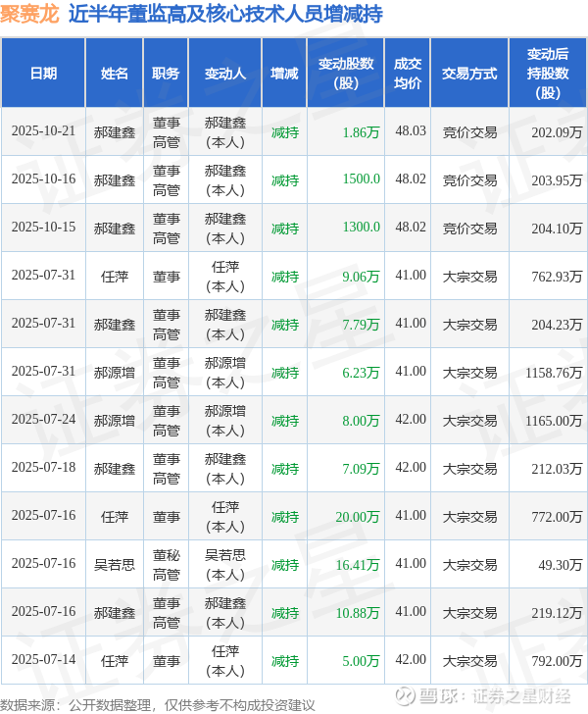
Task: Click the 交易方式 column header
Action: coord(469,73)
